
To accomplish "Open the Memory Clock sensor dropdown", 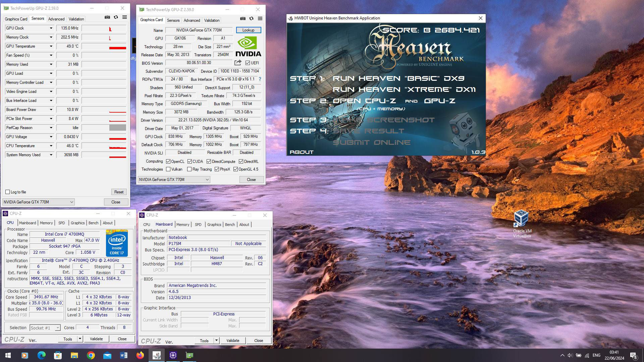I will point(51,37).
